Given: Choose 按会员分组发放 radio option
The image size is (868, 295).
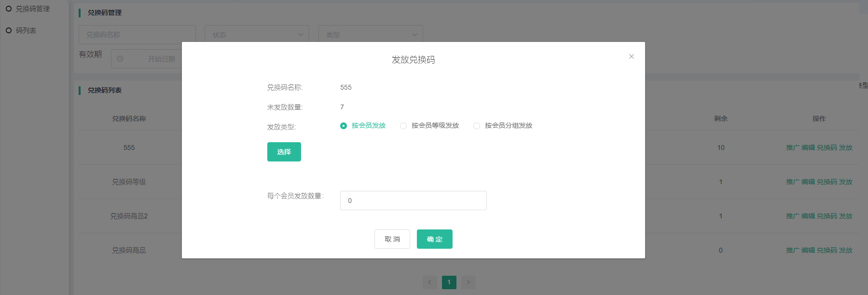Looking at the screenshot, I should pyautogui.click(x=477, y=126).
